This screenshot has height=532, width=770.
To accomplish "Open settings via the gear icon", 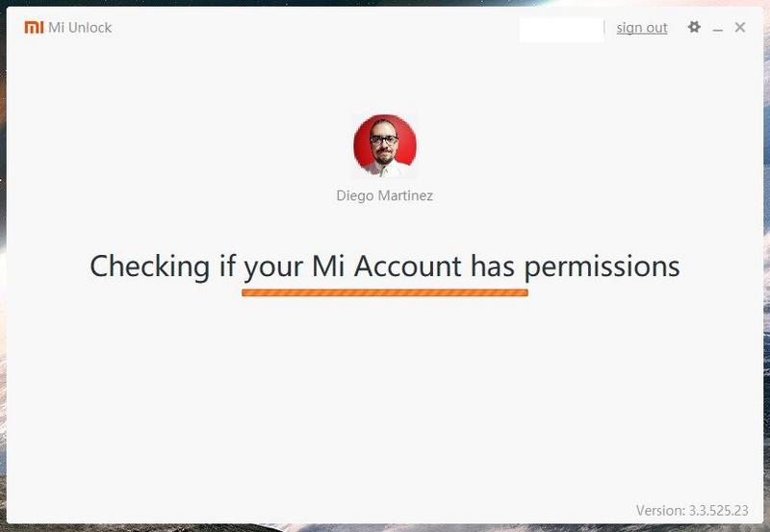I will coord(694,27).
